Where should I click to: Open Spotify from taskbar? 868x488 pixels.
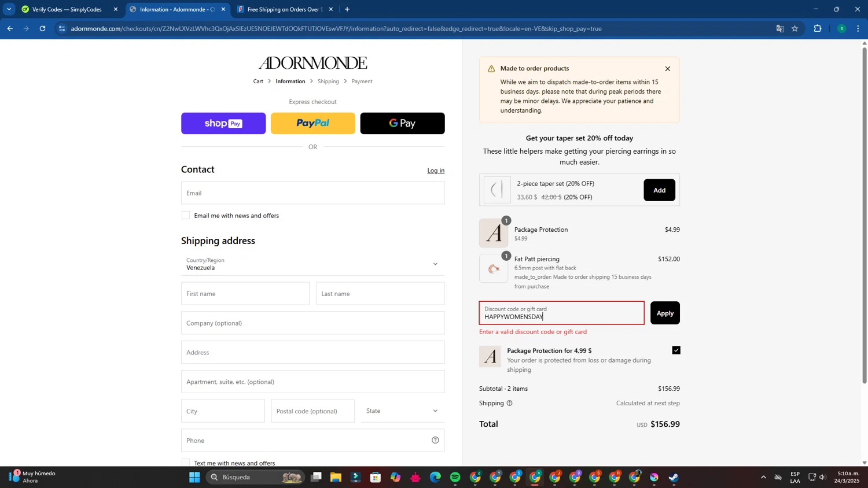455,478
